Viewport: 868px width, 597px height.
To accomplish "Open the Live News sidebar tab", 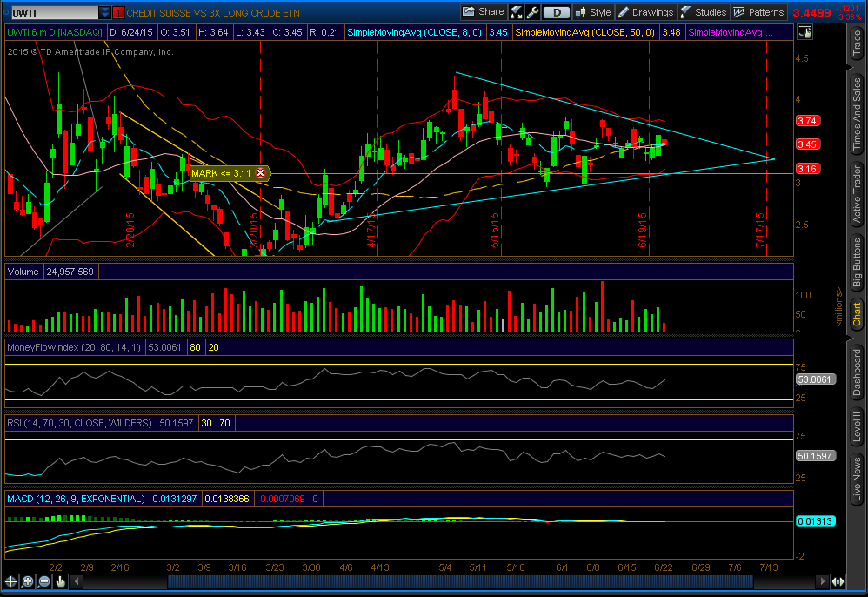I will [857, 479].
